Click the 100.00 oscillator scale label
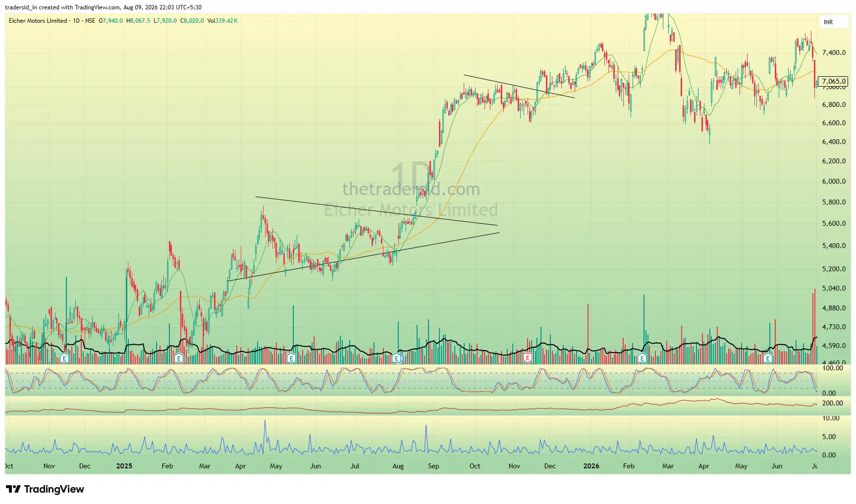Screen dimensions: 856x504 pos(832,368)
